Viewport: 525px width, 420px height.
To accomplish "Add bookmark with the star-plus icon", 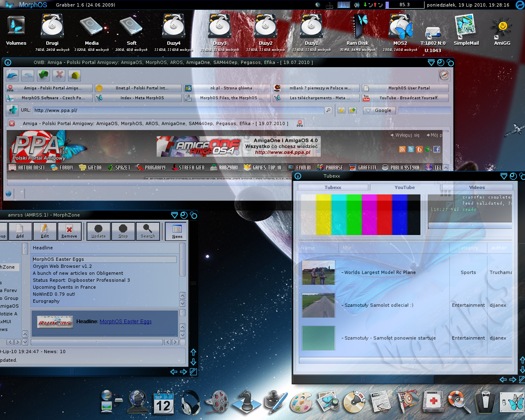I will pyautogui.click(x=353, y=110).
